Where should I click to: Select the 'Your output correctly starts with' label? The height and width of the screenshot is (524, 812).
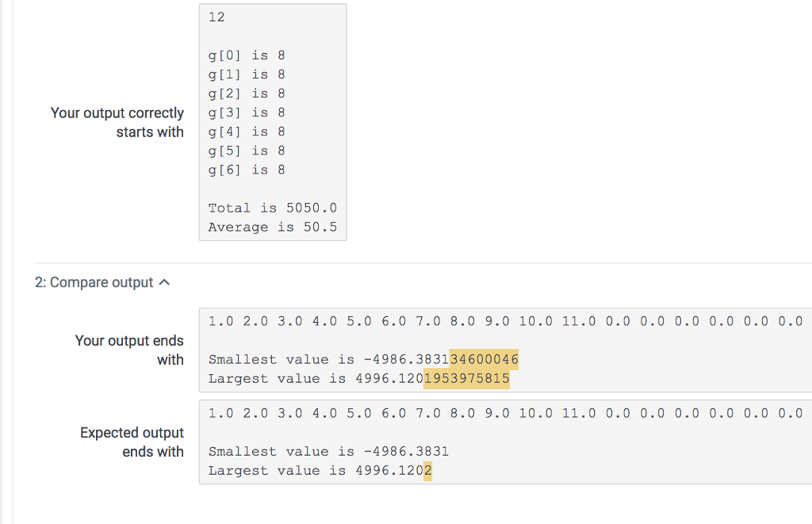point(117,122)
